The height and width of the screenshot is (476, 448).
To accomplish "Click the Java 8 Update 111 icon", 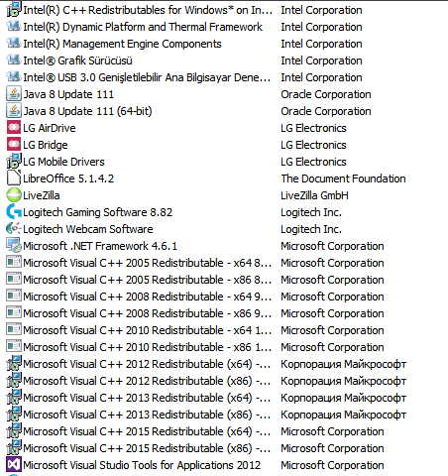I will coord(14,94).
